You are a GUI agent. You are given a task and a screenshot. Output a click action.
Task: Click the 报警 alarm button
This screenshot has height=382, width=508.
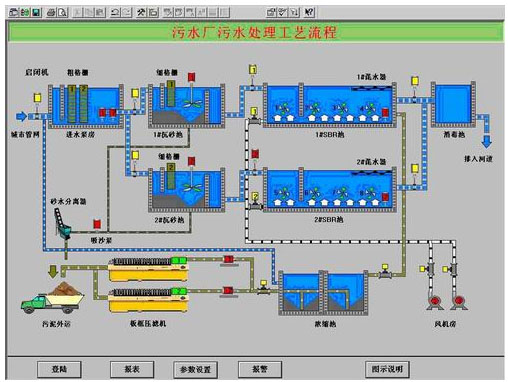pos(260,369)
